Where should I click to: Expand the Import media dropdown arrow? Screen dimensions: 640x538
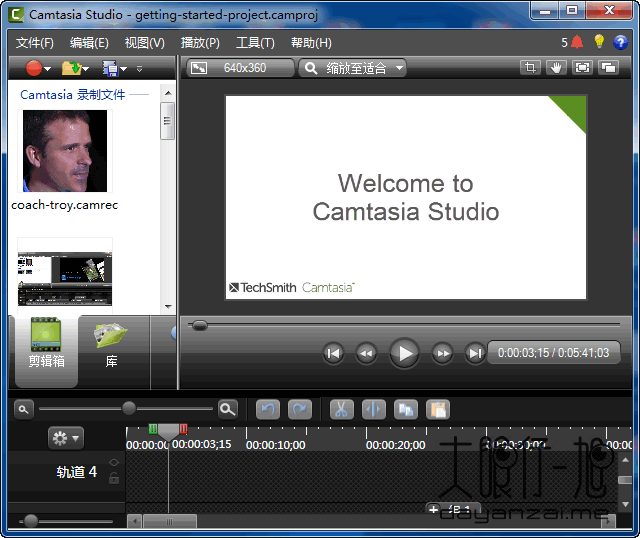[x=85, y=69]
